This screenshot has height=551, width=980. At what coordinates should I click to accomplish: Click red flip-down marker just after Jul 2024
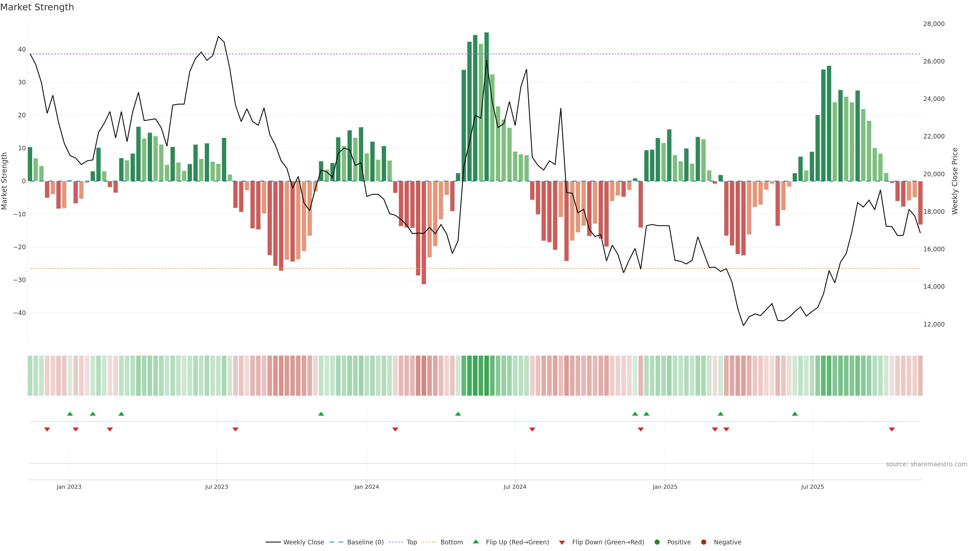532,429
